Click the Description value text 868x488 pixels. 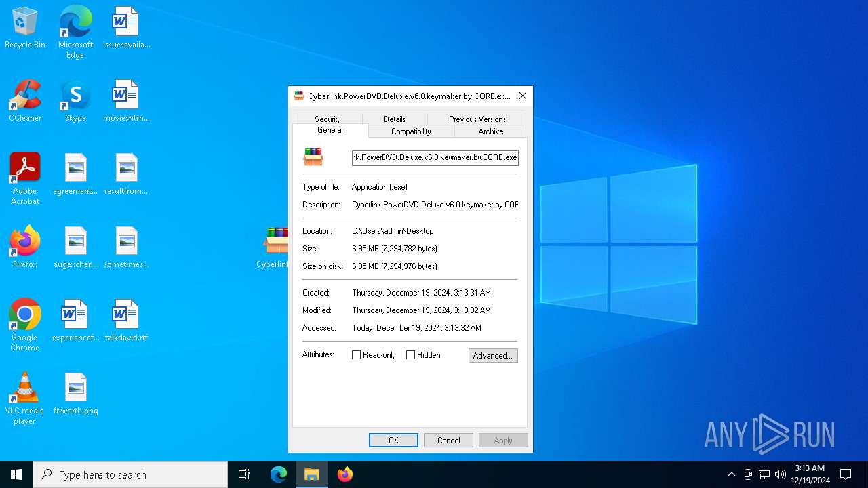(x=435, y=205)
